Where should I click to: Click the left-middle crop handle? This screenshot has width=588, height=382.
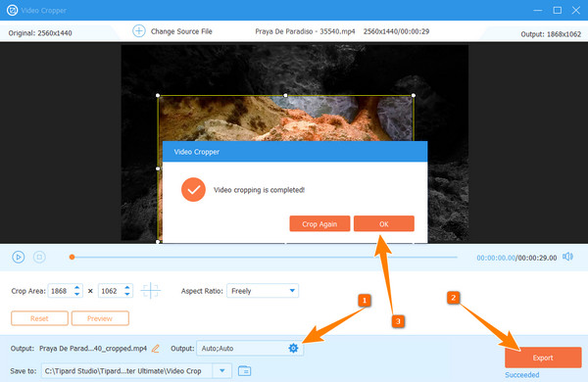point(158,168)
